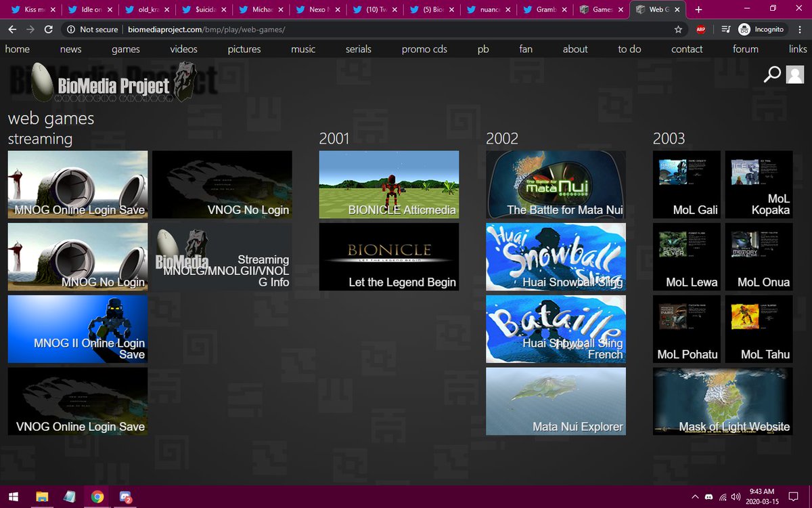
Task: Open Let the Legend Begin tile
Action: tap(389, 257)
